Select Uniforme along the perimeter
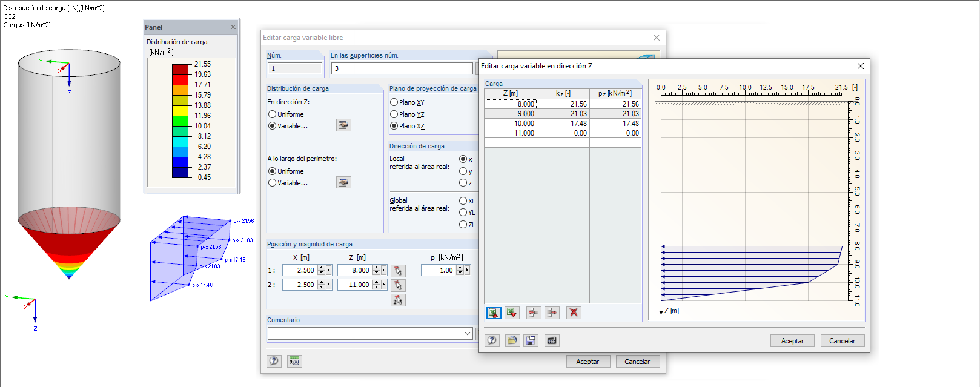This screenshot has height=387, width=980. coord(272,171)
